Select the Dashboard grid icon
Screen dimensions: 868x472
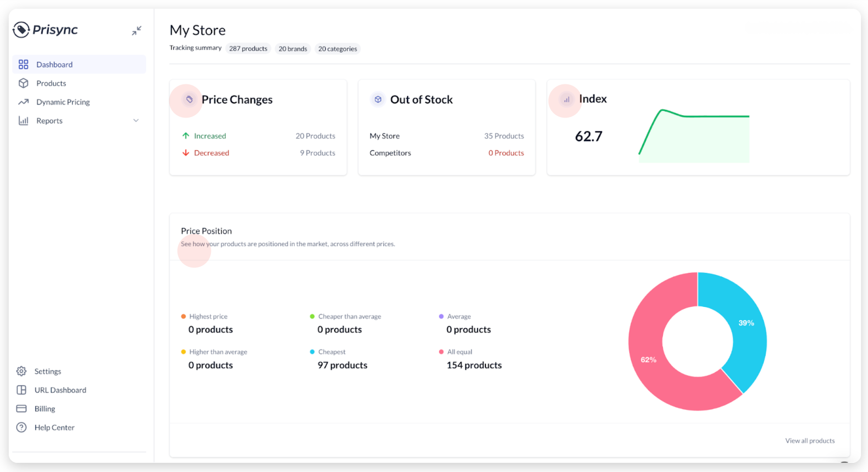(x=23, y=64)
